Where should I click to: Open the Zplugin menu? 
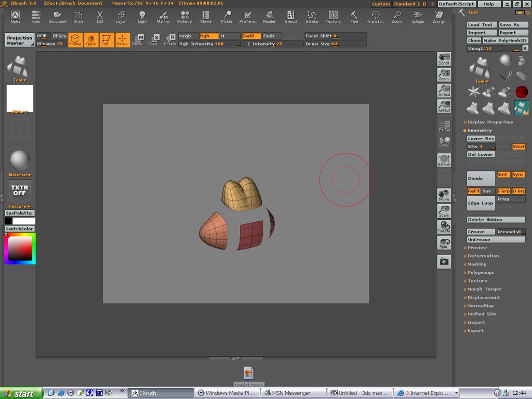coord(418,16)
